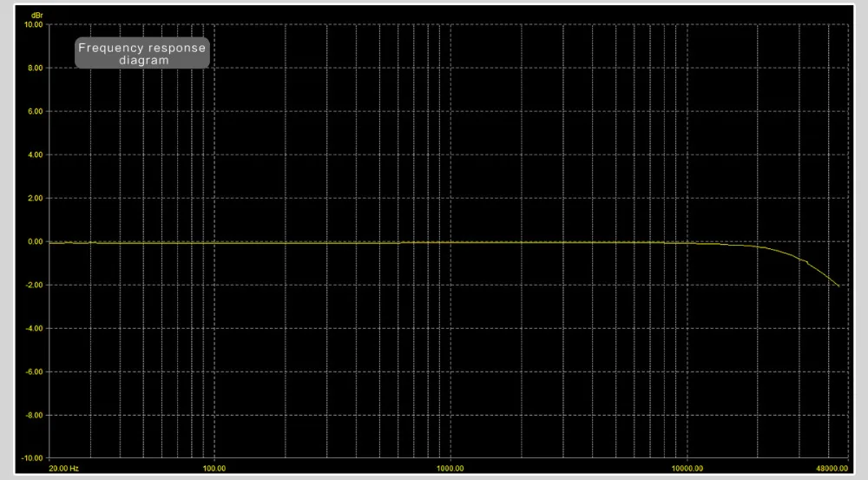Click the 4.00 y-axis value
This screenshot has width=868, height=480.
click(x=36, y=155)
